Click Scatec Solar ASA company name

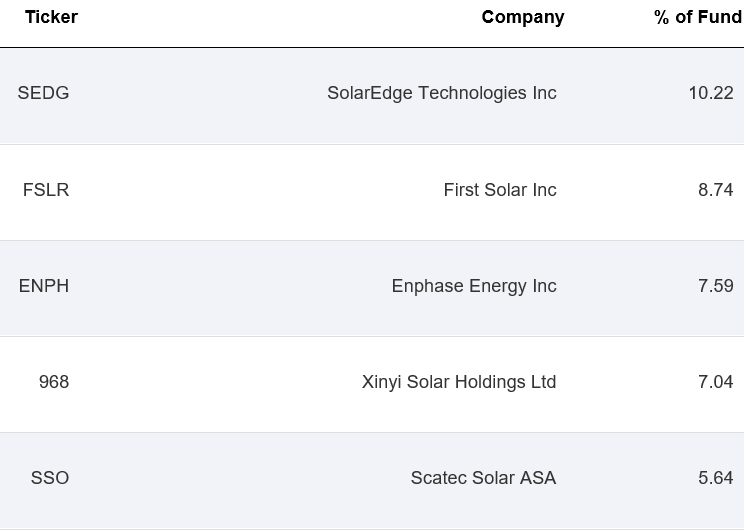(483, 478)
